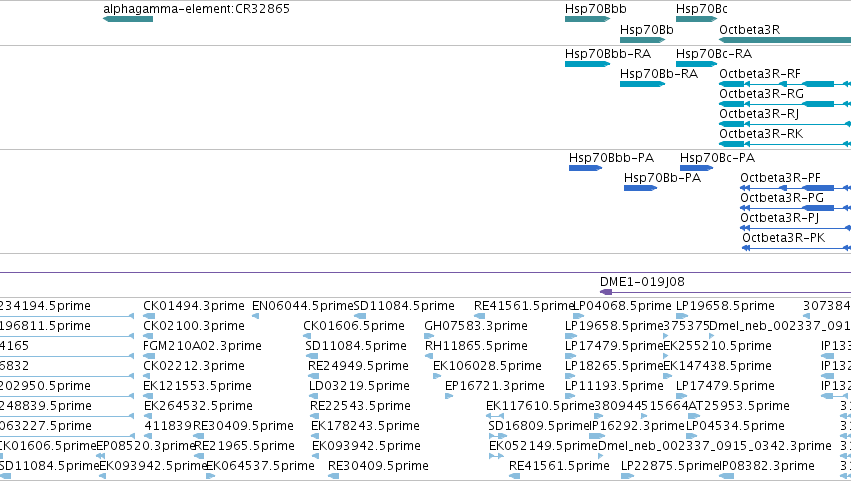Image resolution: width=851 pixels, height=481 pixels.
Task: Select the LP18265.5prime EST label
Action: point(614,366)
